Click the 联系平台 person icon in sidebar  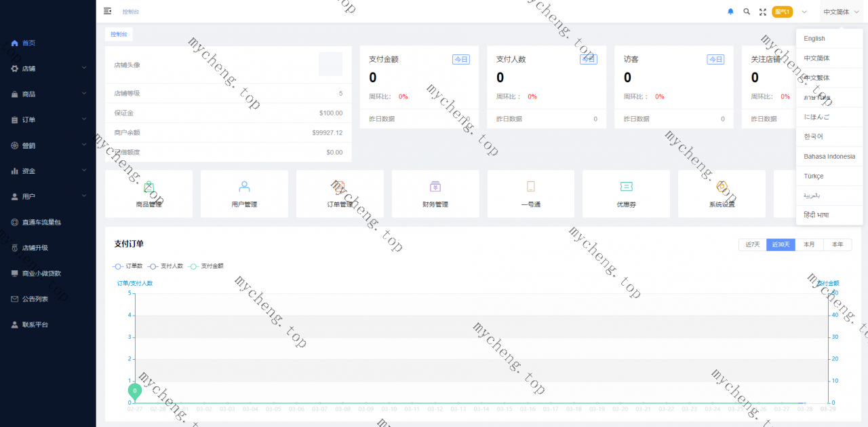15,324
